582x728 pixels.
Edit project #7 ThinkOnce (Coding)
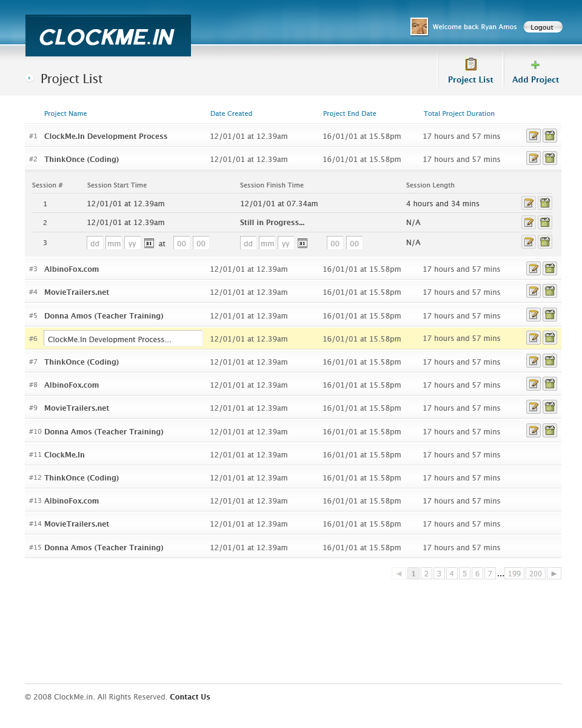[x=533, y=362]
